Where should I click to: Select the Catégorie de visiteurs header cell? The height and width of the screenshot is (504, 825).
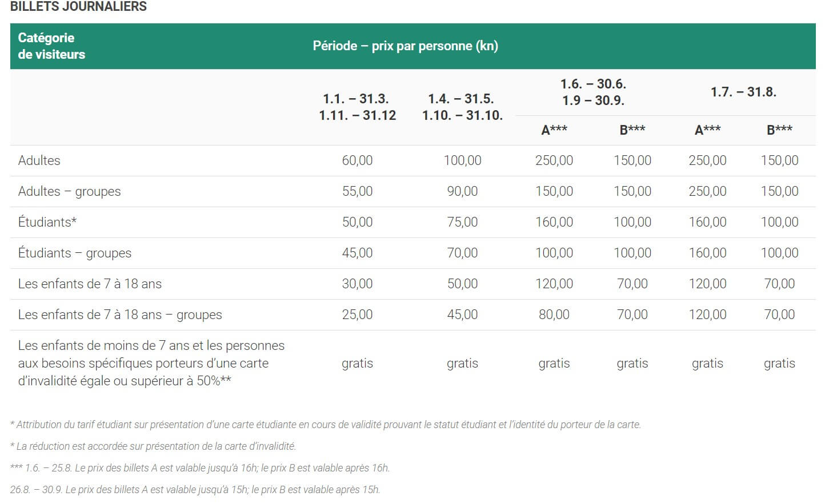(51, 46)
